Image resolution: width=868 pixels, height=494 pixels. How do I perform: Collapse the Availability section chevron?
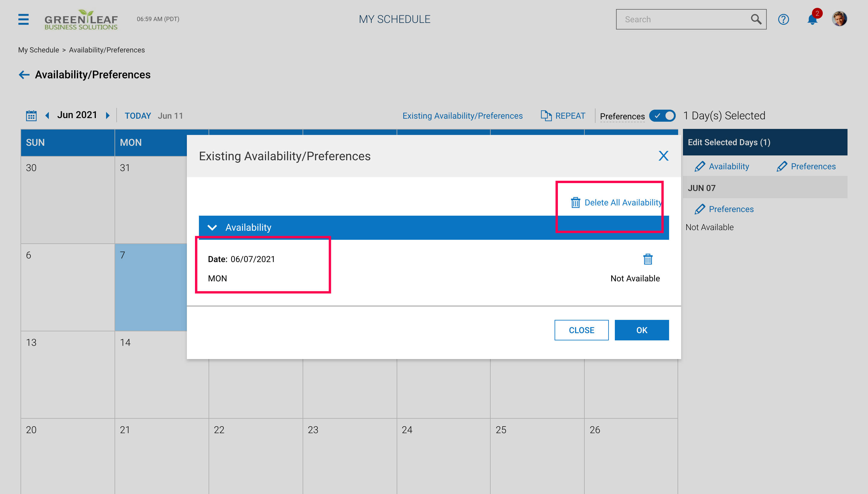click(x=212, y=227)
